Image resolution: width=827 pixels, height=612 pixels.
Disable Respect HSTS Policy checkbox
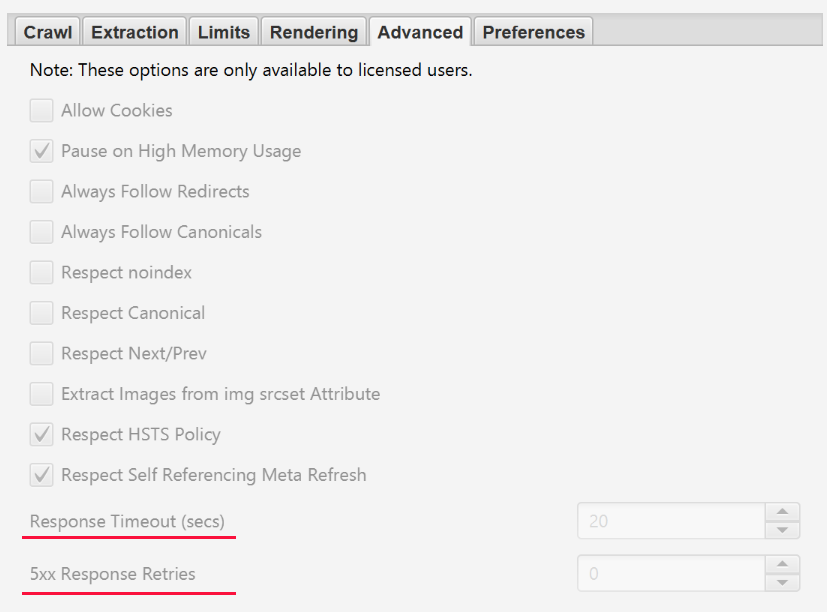tap(42, 435)
